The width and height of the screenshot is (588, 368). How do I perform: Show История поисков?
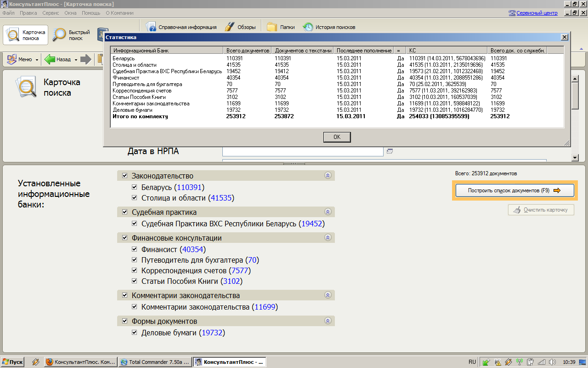(328, 27)
